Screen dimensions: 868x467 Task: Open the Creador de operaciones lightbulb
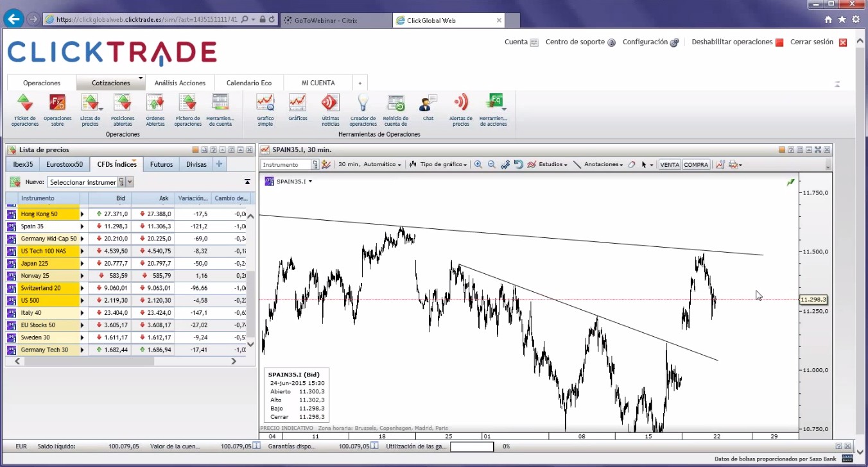pyautogui.click(x=363, y=110)
